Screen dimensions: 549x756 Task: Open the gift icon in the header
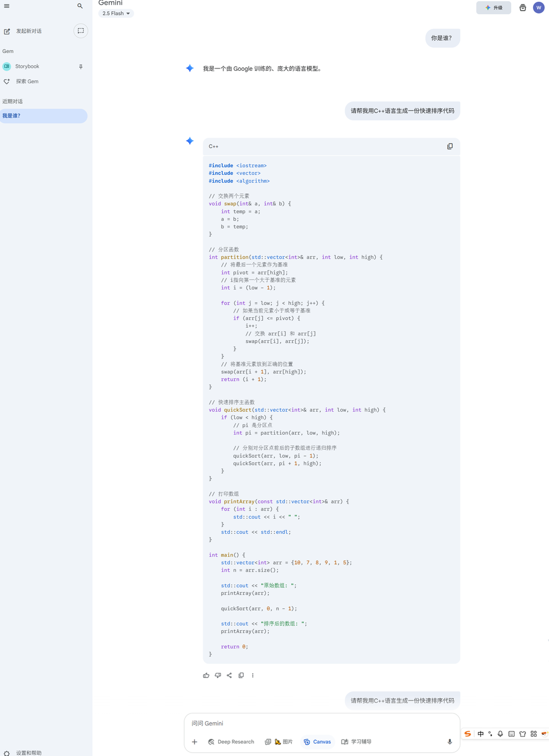coord(522,8)
